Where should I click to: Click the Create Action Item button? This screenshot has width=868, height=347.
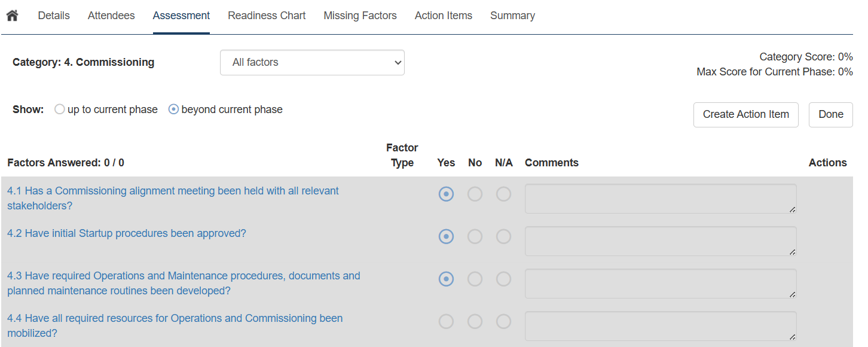tap(745, 114)
